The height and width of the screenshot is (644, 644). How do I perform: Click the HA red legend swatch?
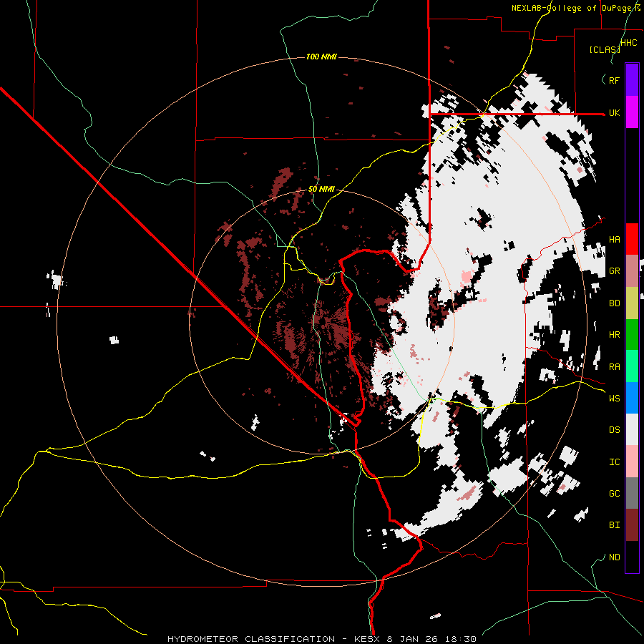[632, 239]
